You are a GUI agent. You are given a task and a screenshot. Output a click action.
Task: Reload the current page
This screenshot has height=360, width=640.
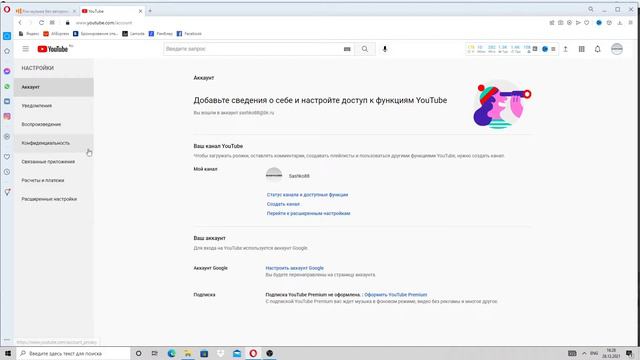coord(41,23)
